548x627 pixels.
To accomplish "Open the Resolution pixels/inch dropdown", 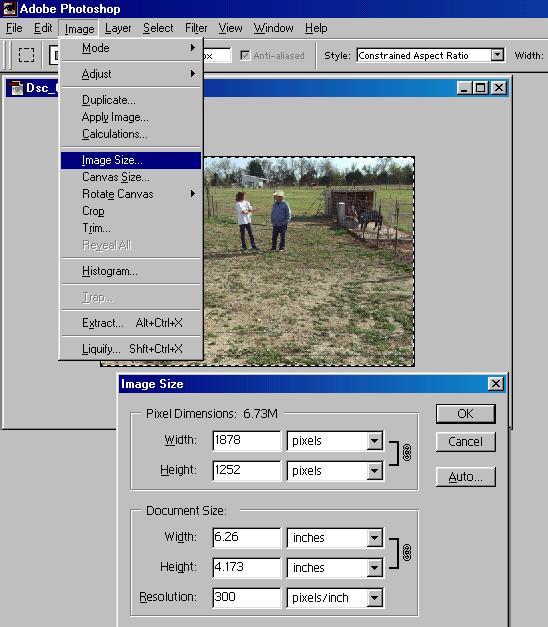I will 374,598.
